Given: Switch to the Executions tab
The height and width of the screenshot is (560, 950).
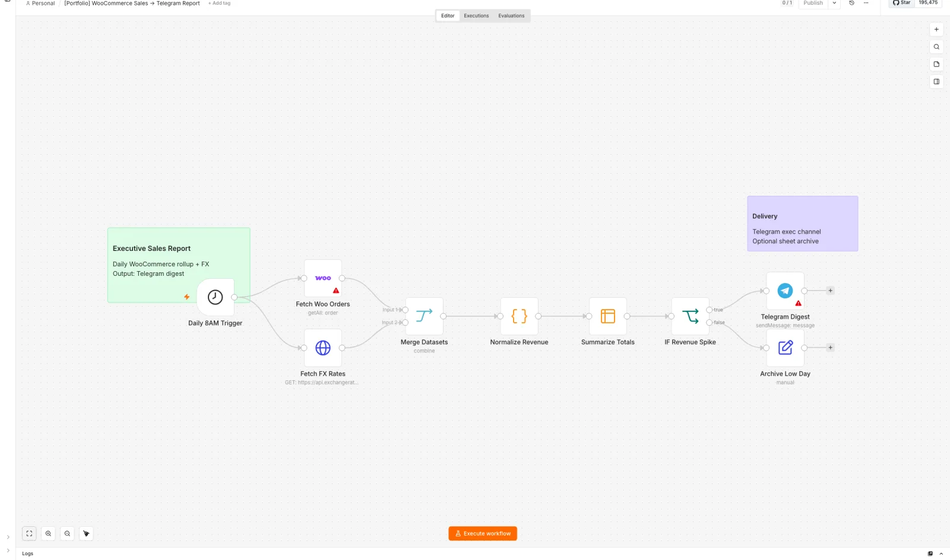Looking at the screenshot, I should click(476, 16).
